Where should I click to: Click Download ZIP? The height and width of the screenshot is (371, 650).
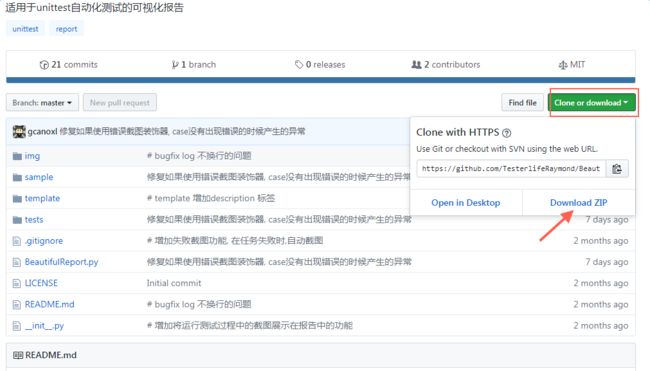click(x=578, y=203)
